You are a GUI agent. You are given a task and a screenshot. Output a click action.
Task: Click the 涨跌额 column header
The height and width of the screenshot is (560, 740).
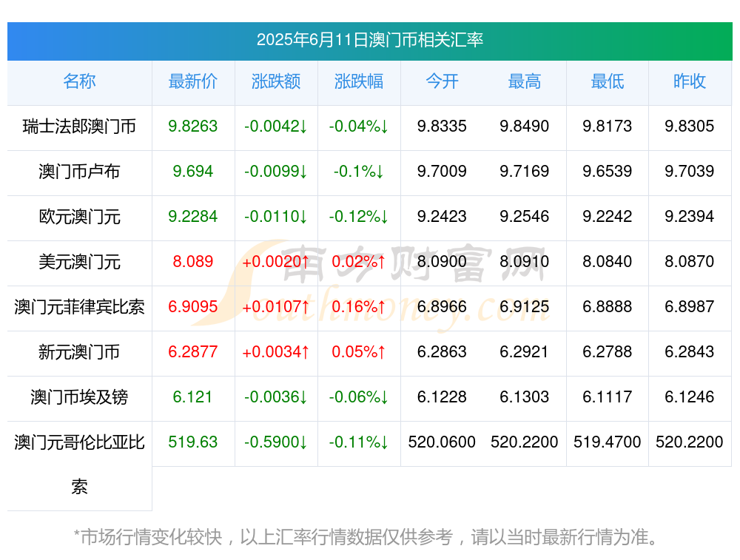click(x=275, y=81)
